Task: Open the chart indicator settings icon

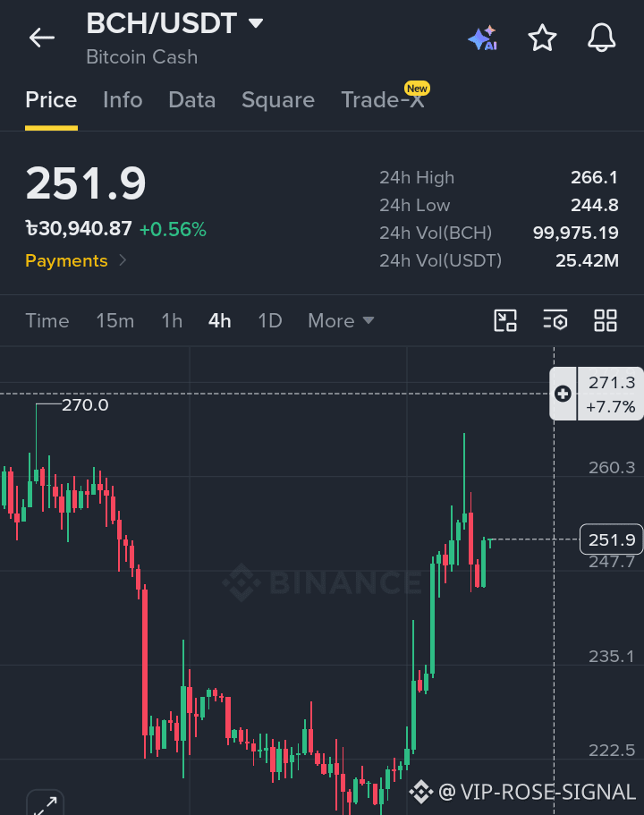Action: tap(555, 320)
